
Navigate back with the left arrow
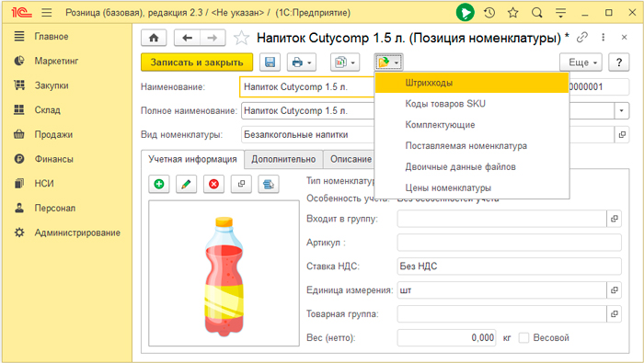click(x=188, y=39)
